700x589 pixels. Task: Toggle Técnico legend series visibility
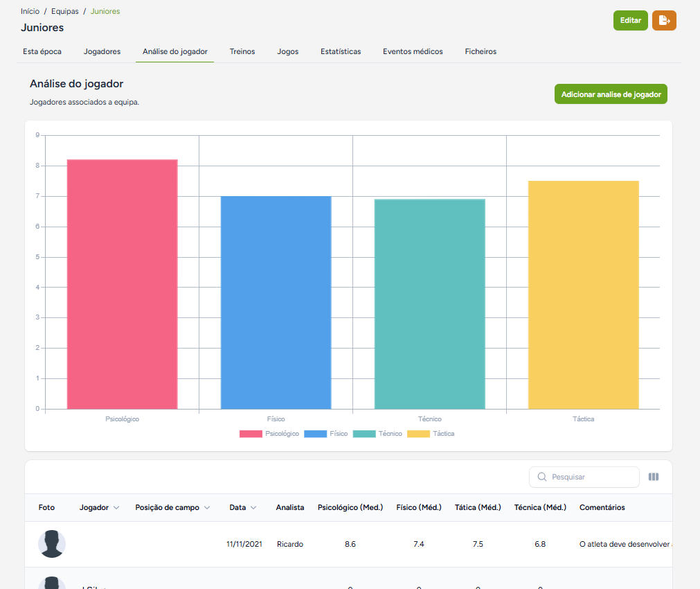click(x=377, y=434)
